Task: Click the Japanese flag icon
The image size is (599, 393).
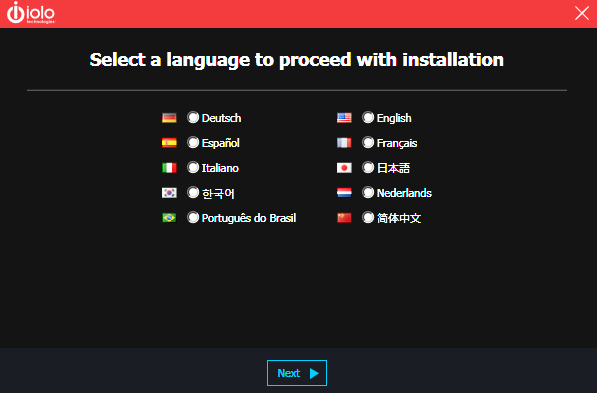Action: coord(344,168)
